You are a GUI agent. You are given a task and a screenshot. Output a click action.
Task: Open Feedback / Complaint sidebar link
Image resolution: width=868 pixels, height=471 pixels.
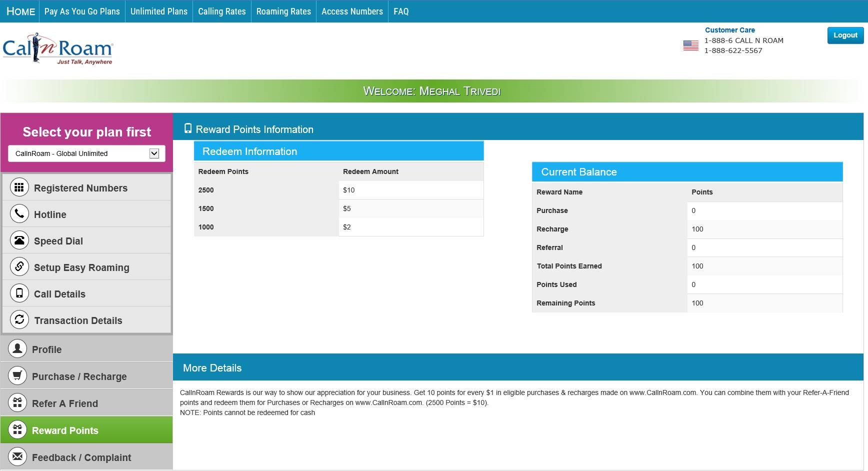coord(86,457)
